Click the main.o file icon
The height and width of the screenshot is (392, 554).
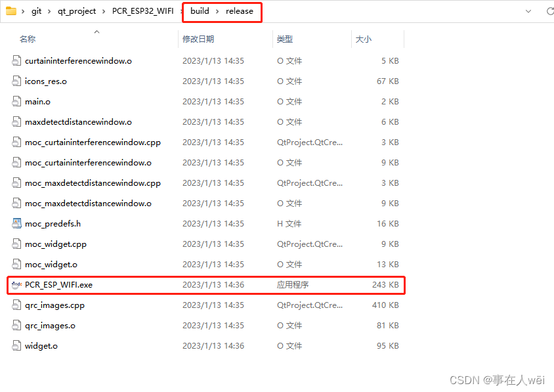(16, 101)
